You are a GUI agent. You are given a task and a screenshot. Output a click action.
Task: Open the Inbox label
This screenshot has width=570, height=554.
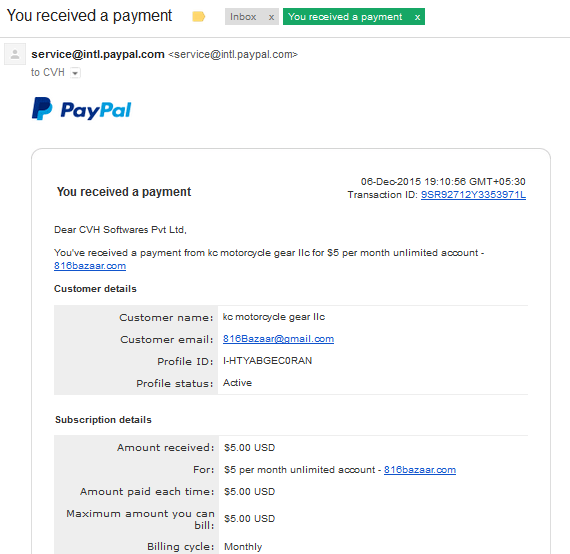(x=243, y=17)
